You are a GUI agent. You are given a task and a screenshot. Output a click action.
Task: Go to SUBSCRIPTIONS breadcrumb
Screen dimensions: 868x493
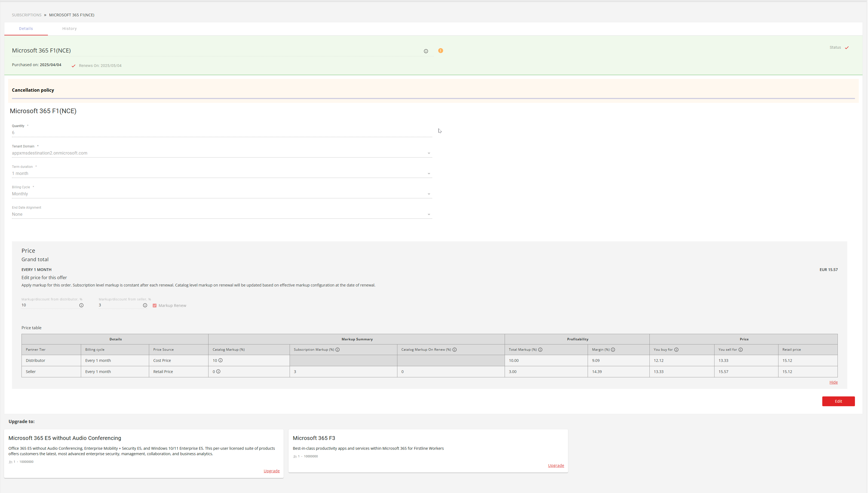(27, 15)
